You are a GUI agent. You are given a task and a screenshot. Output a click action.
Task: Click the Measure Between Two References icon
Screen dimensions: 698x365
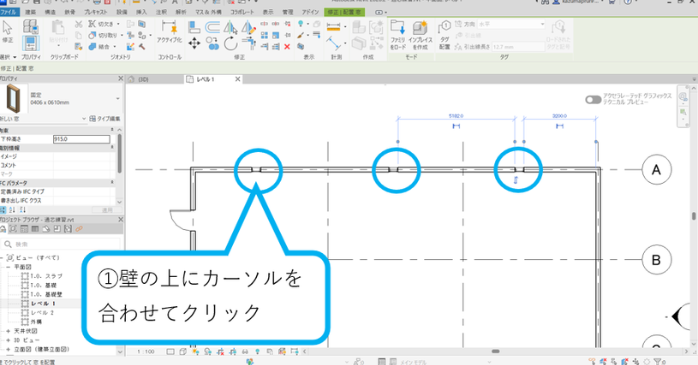point(333,44)
